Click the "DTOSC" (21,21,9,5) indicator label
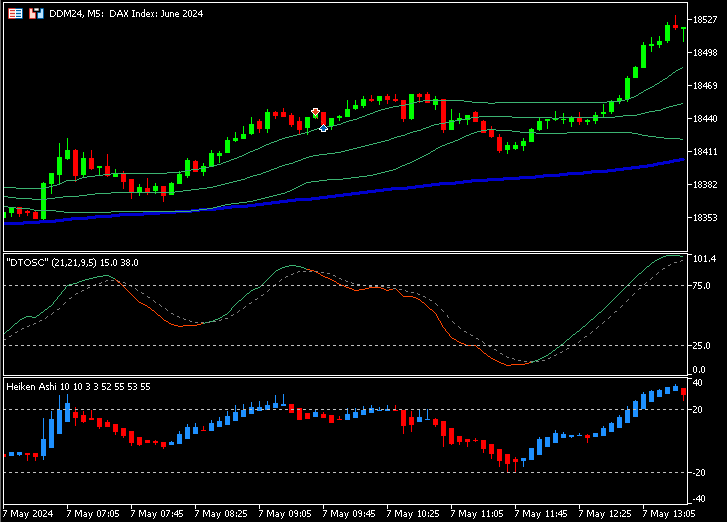 72,262
